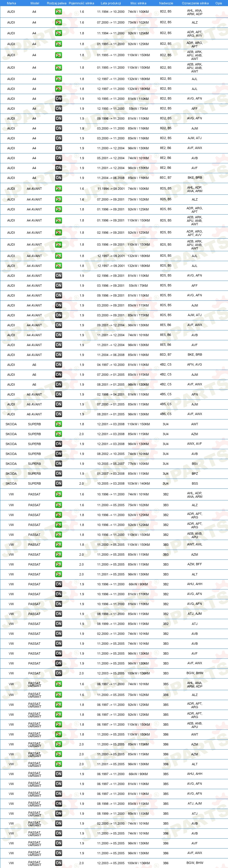Screen dimensions: 228x868
Task: Select the 8EC, B7 body cell
Action: point(166,178)
